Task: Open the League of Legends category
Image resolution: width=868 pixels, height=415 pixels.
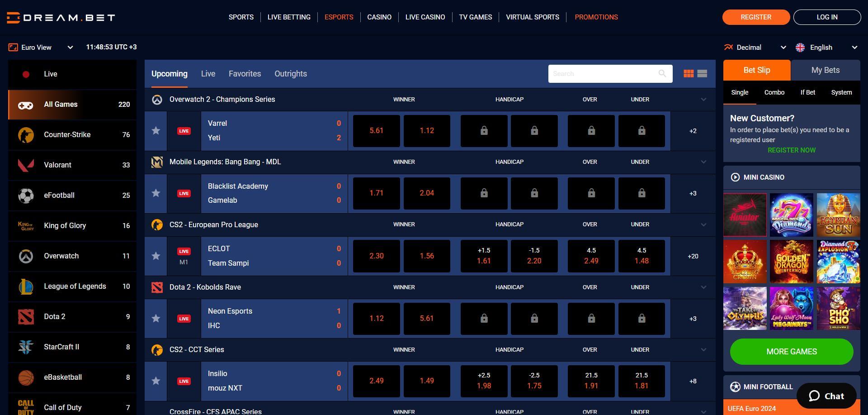Action: (x=75, y=286)
